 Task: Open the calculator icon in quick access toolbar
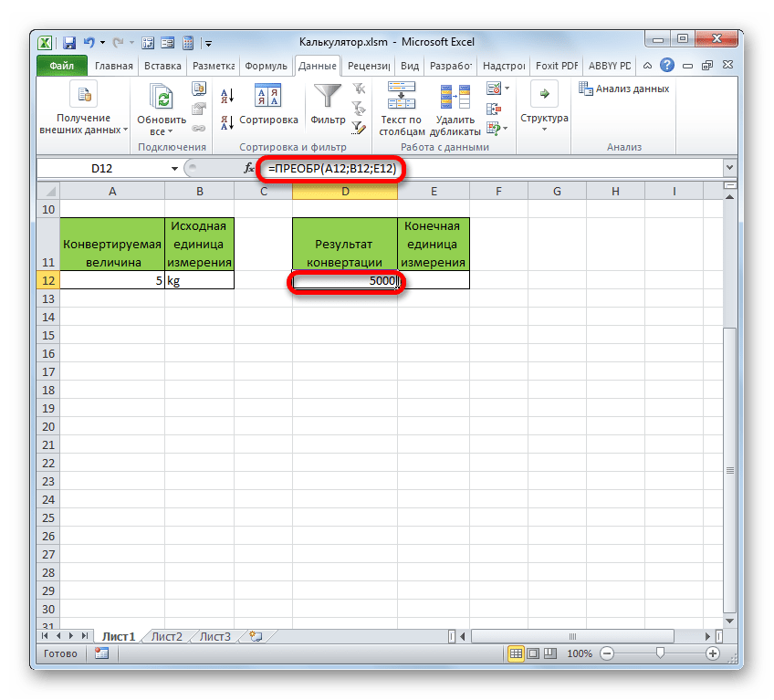click(x=188, y=43)
